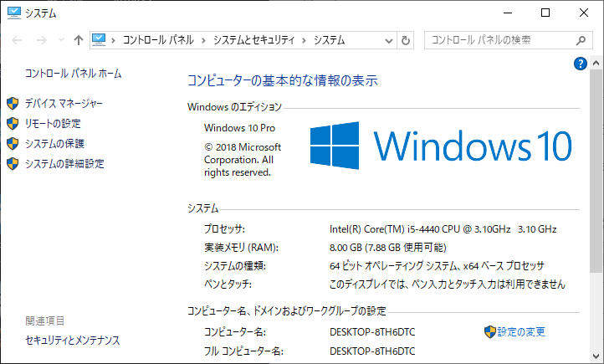Open address bar history dropdown
604x364 pixels.
point(389,40)
